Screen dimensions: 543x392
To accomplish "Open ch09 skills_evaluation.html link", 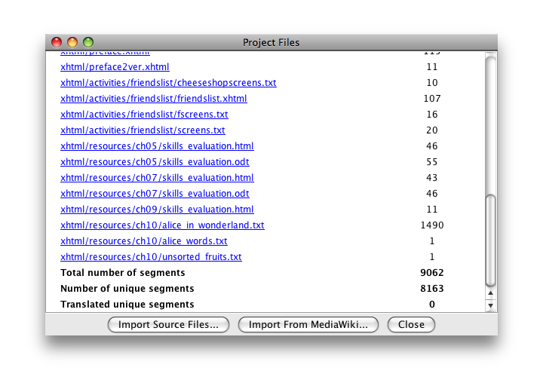I will pos(157,210).
